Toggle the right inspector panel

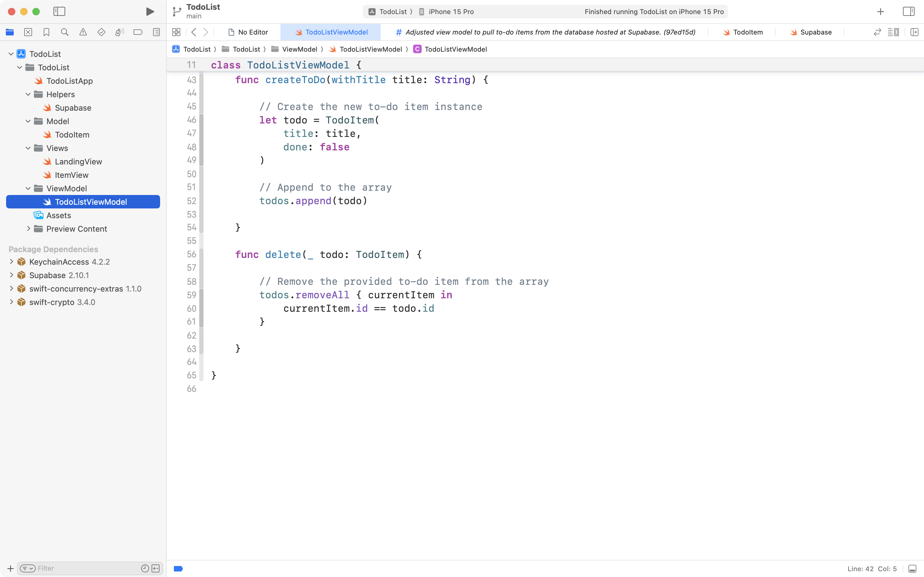(908, 11)
